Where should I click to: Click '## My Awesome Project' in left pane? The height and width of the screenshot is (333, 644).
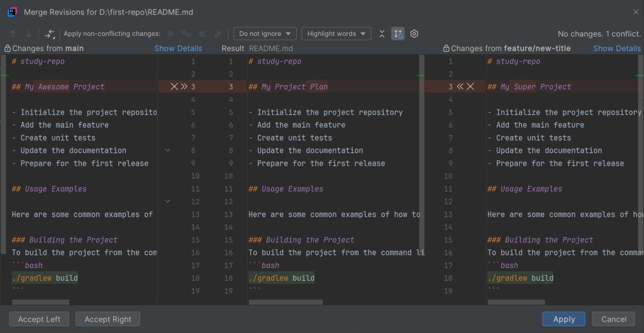point(58,87)
